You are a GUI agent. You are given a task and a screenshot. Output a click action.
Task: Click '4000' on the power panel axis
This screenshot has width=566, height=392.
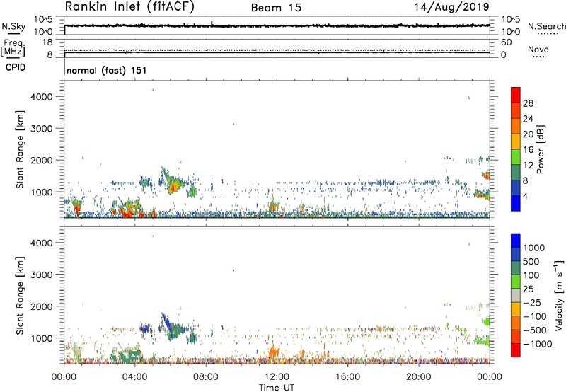(41, 97)
